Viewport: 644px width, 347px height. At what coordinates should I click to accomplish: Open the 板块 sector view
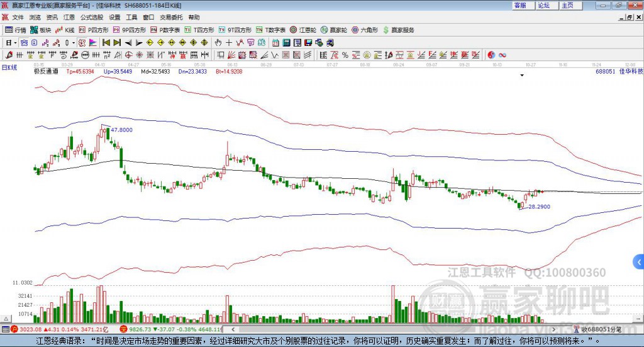40,30
